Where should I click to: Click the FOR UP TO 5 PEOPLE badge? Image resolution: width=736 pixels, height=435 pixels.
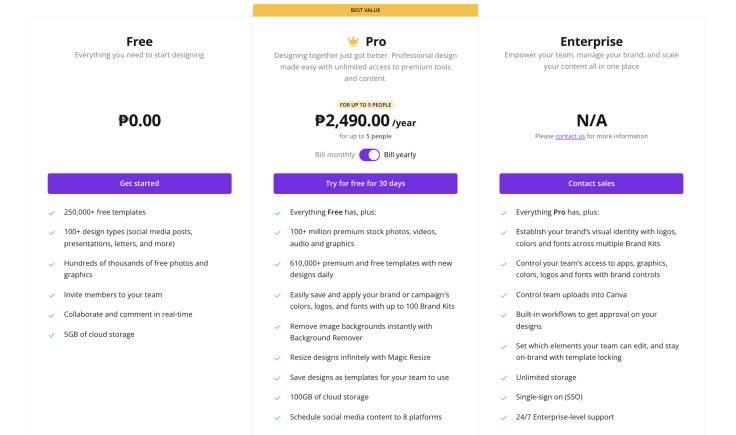365,105
